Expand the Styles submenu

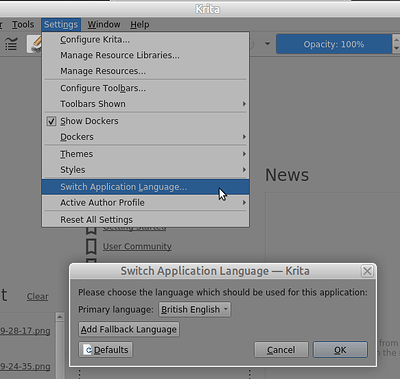pyautogui.click(x=146, y=170)
